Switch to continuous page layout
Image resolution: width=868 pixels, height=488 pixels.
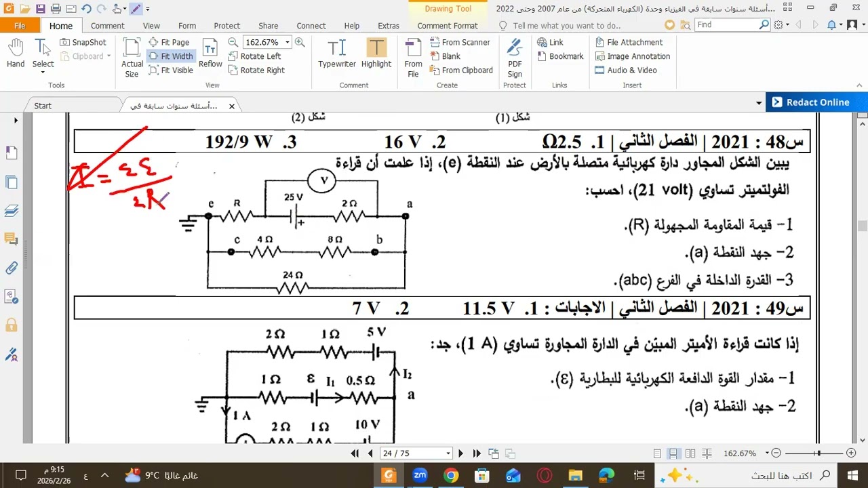[x=673, y=453]
